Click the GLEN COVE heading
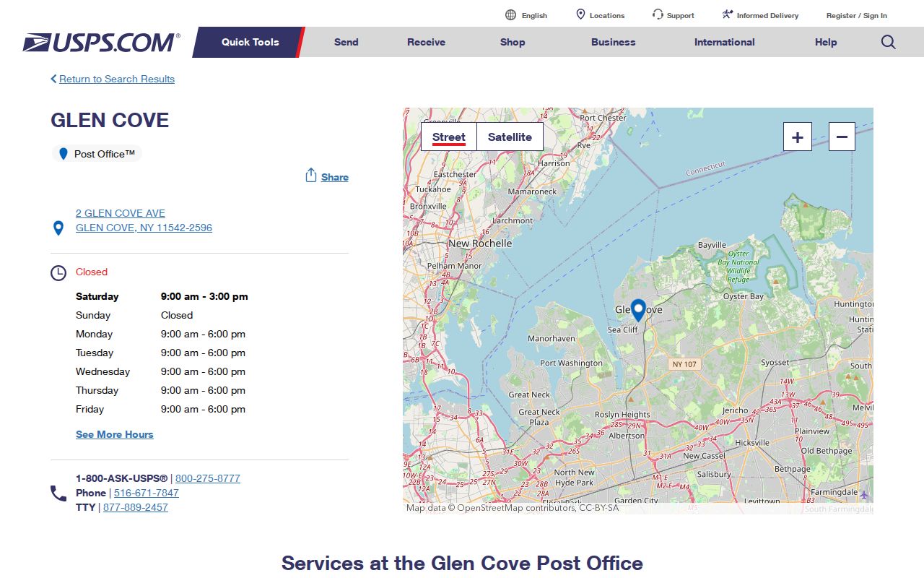This screenshot has height=578, width=924. (110, 120)
